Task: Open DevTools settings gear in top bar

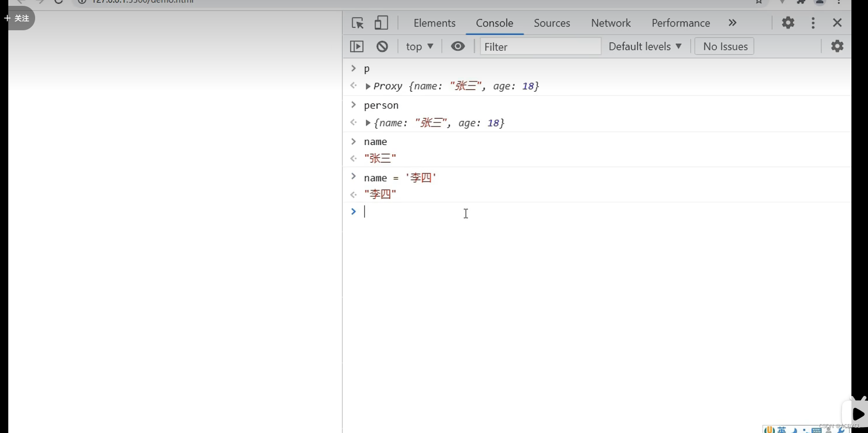Action: 788,22
